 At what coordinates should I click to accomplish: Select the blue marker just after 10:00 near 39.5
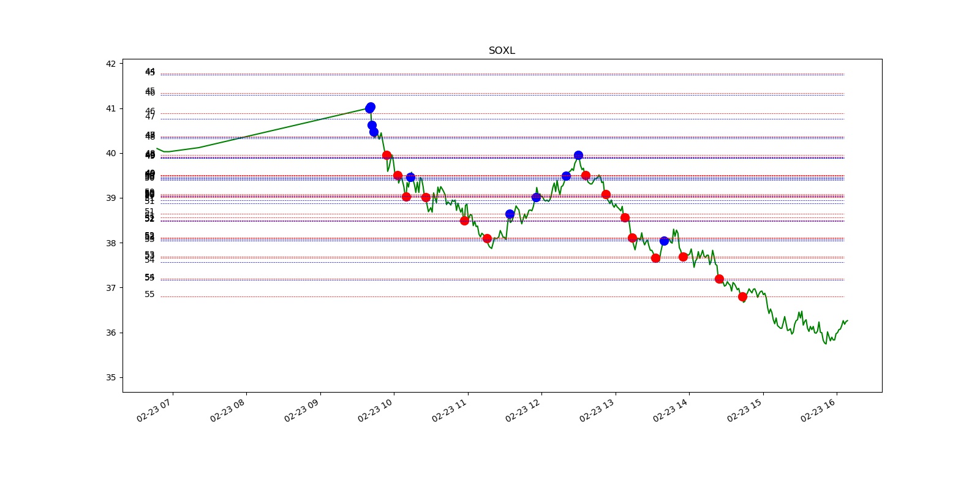[410, 177]
